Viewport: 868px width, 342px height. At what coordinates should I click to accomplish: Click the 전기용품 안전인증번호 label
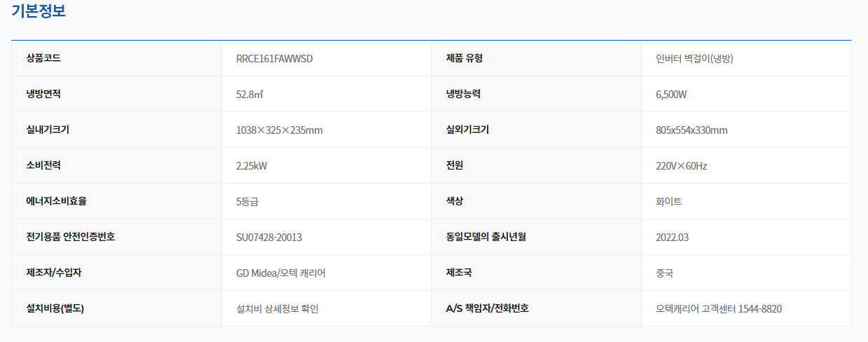click(x=71, y=237)
